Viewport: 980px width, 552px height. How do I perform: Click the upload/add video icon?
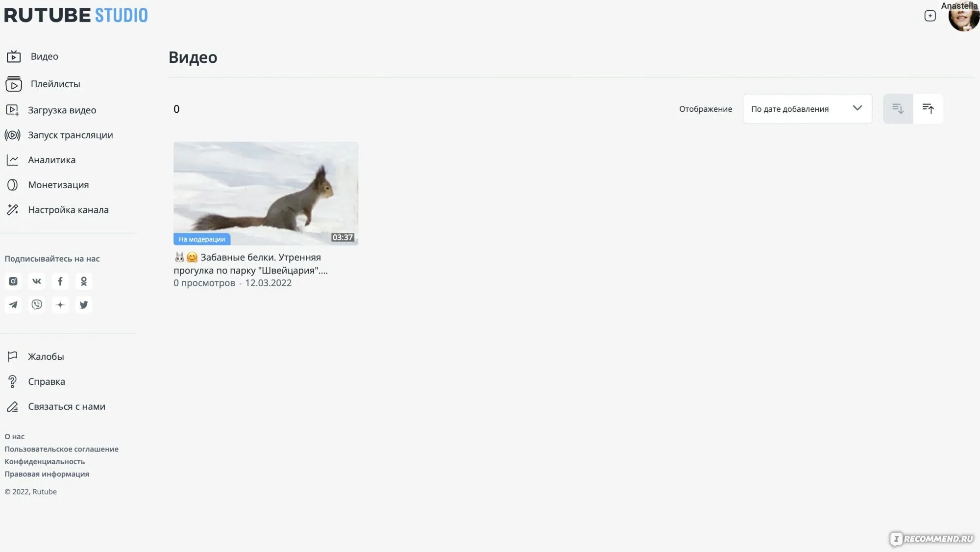[930, 16]
